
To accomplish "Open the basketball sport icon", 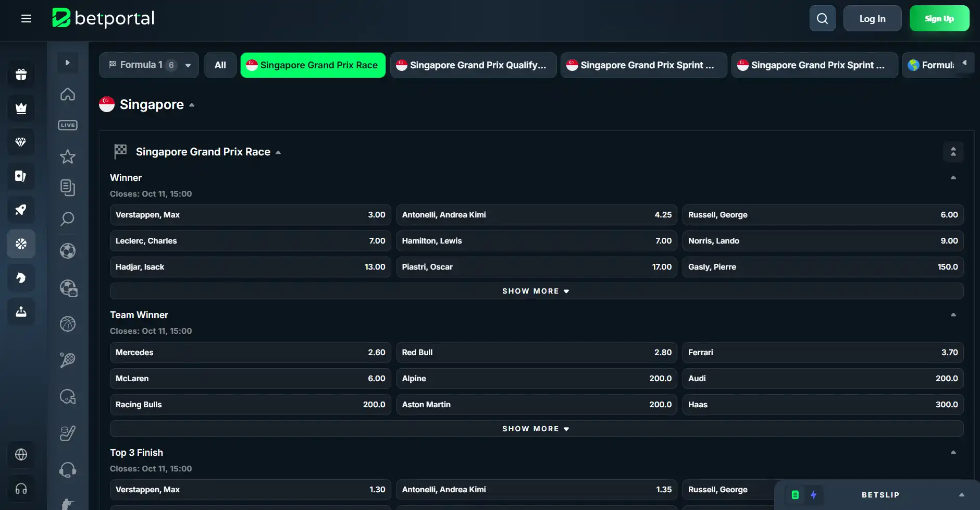I will coord(68,324).
